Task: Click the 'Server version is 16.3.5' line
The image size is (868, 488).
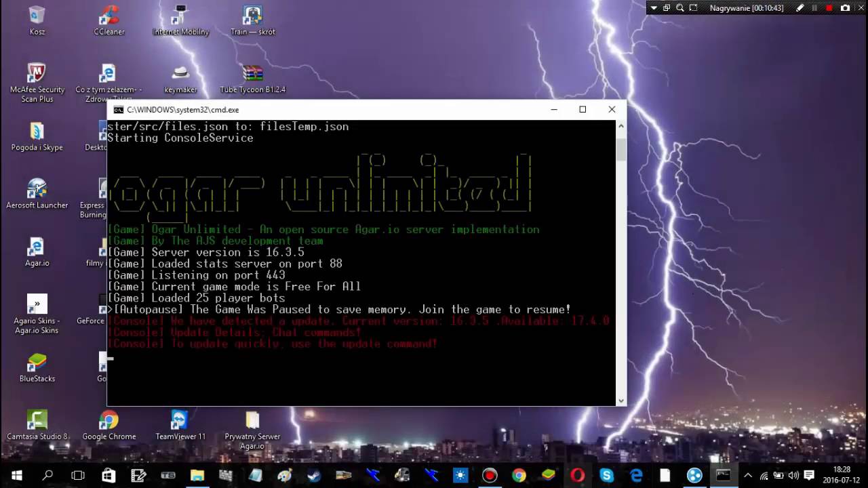Action: [206, 252]
